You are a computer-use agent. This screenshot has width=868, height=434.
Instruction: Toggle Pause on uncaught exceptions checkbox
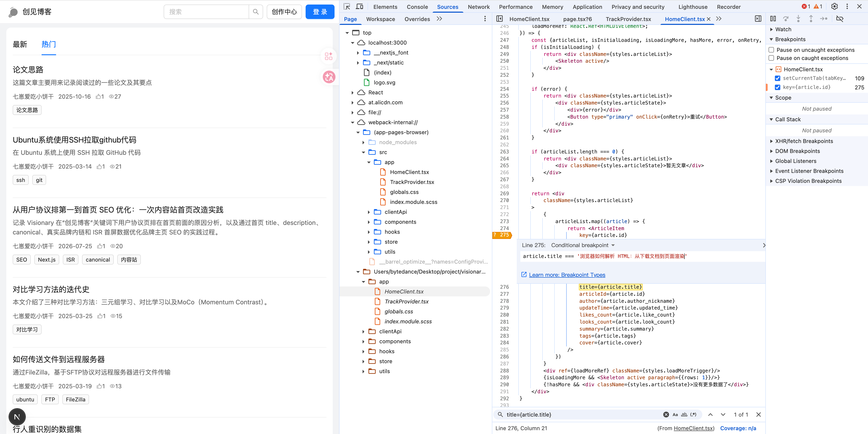[771, 50]
